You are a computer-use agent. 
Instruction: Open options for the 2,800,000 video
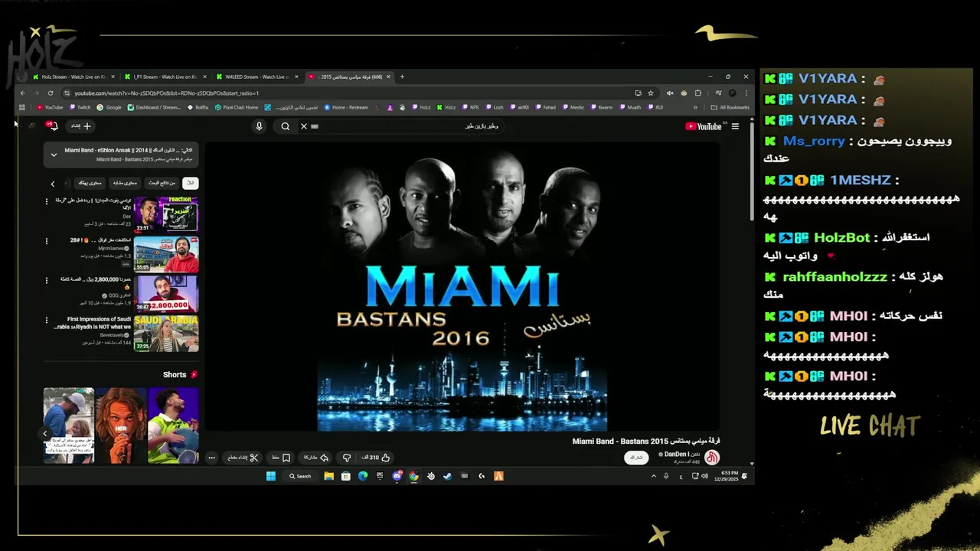(47, 281)
